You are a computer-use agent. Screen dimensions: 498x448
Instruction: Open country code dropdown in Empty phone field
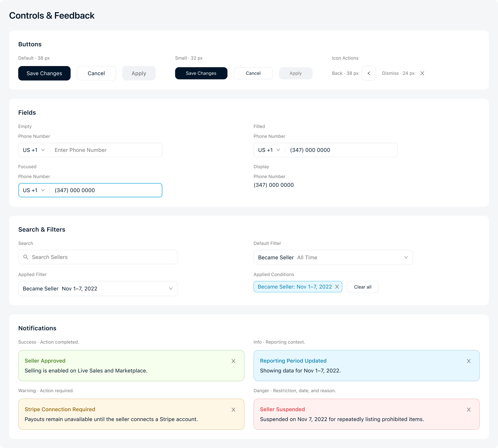(34, 150)
